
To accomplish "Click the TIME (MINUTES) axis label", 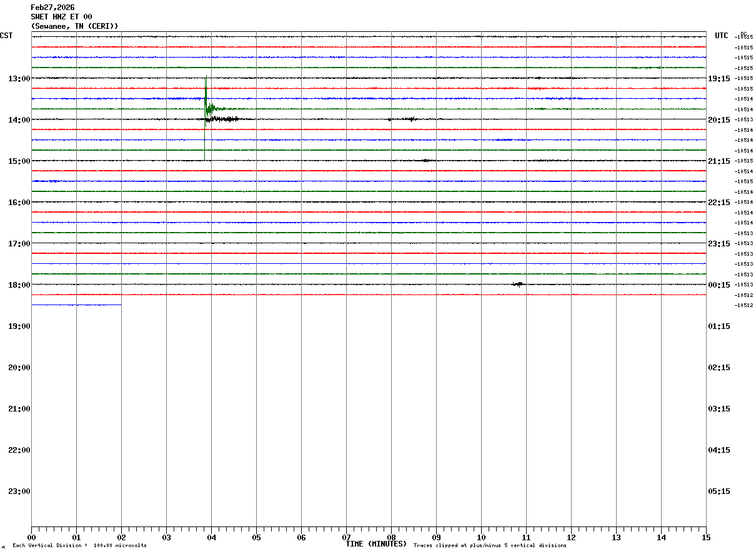I will pos(376,544).
